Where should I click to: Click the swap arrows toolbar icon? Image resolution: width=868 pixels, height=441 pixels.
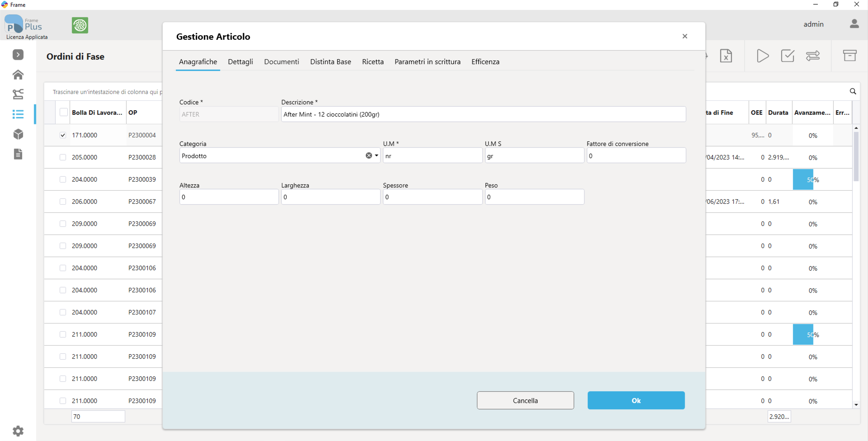813,56
